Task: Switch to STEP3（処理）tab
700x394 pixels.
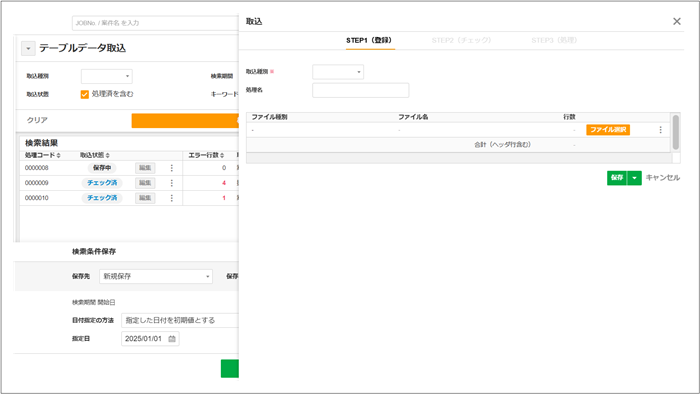Action: pos(554,40)
